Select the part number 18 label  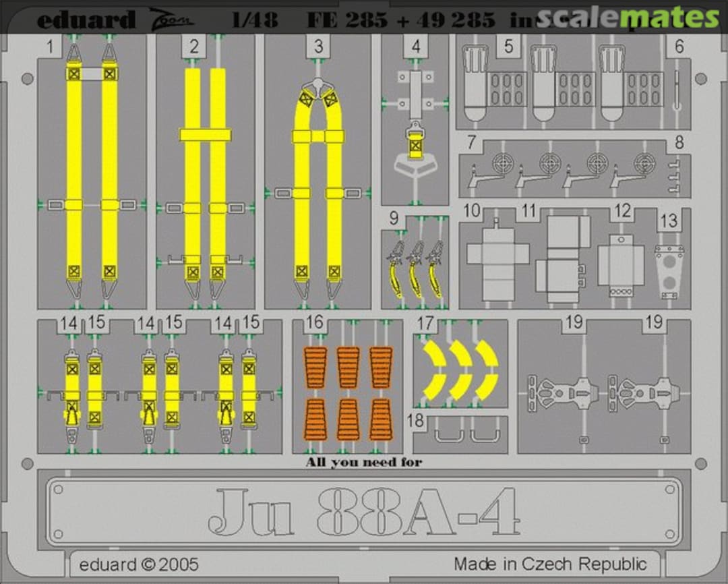(x=417, y=421)
